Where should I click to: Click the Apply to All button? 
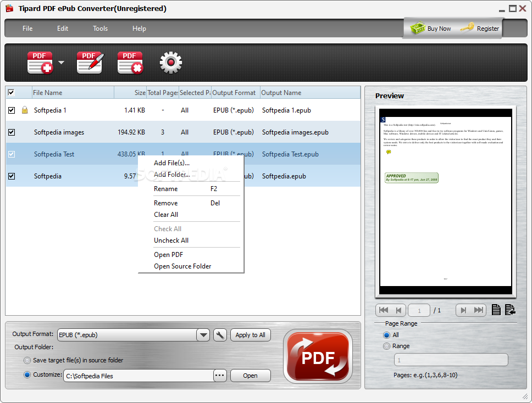point(251,335)
